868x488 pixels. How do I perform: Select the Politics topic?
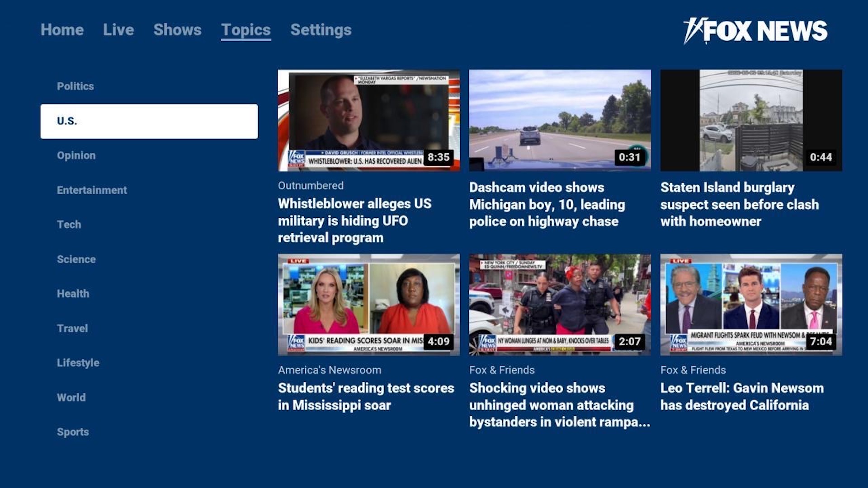point(75,86)
